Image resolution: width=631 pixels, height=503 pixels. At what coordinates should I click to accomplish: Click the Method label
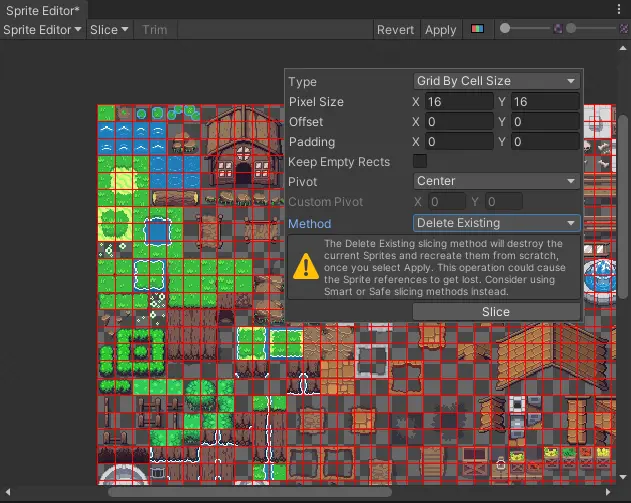(x=310, y=224)
